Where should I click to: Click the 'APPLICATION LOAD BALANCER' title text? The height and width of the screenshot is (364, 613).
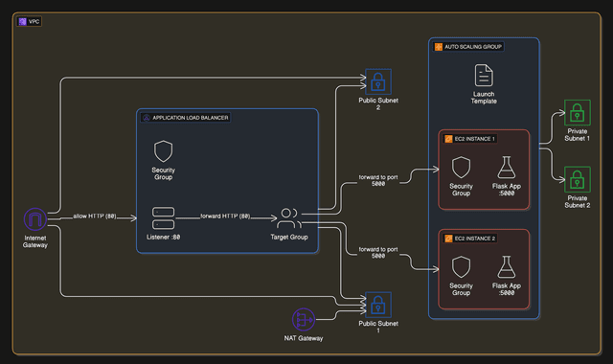(x=191, y=118)
